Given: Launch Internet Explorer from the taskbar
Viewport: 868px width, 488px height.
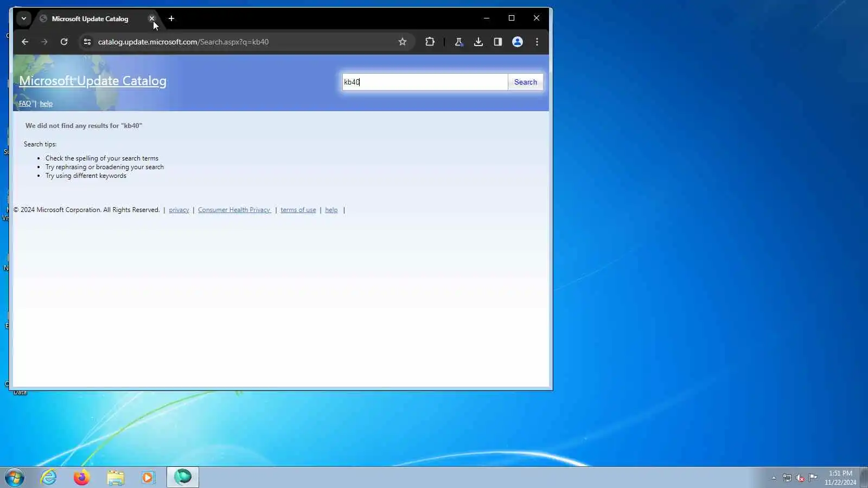Looking at the screenshot, I should click(x=49, y=477).
